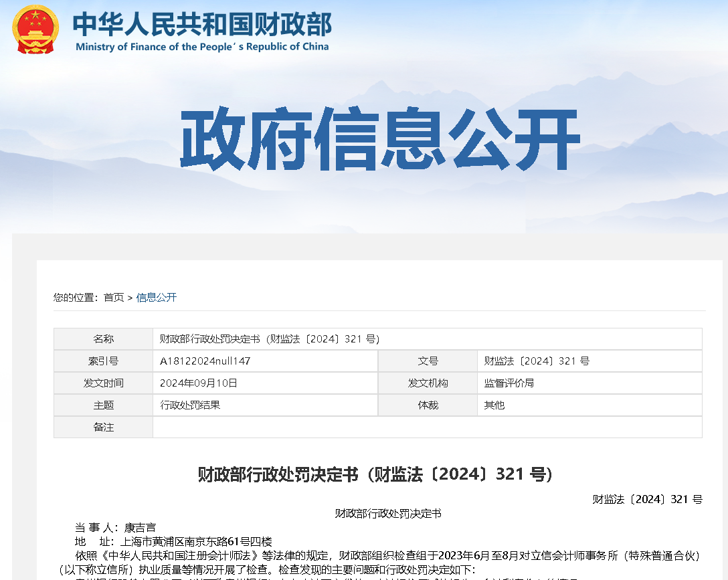Click the right-aligned document number 财监法〔2024〕321 号
Screen dimensions: 728x580
click(x=648, y=499)
